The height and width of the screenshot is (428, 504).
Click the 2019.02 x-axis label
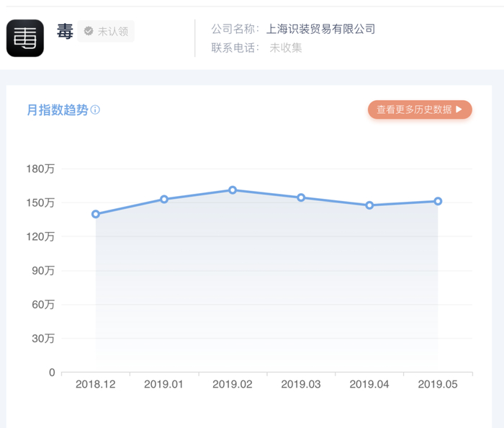[233, 385]
